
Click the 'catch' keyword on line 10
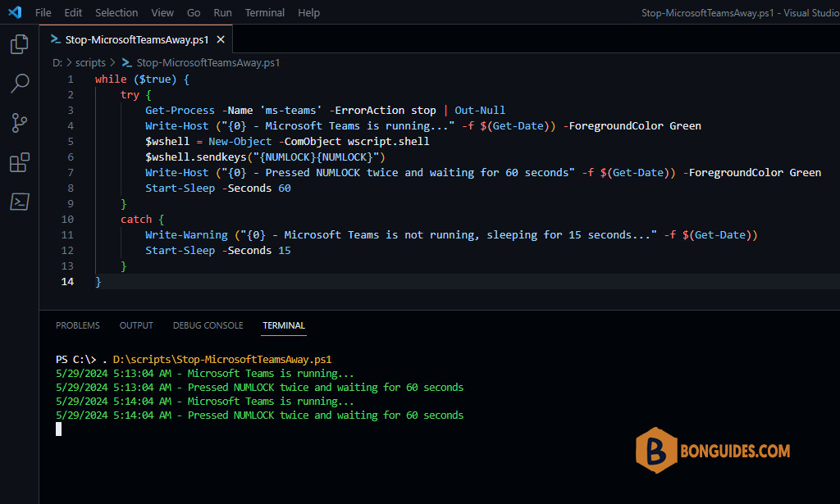pos(136,220)
